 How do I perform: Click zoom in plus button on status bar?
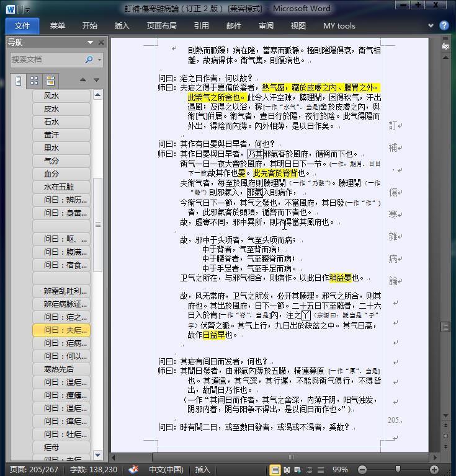(x=434, y=470)
